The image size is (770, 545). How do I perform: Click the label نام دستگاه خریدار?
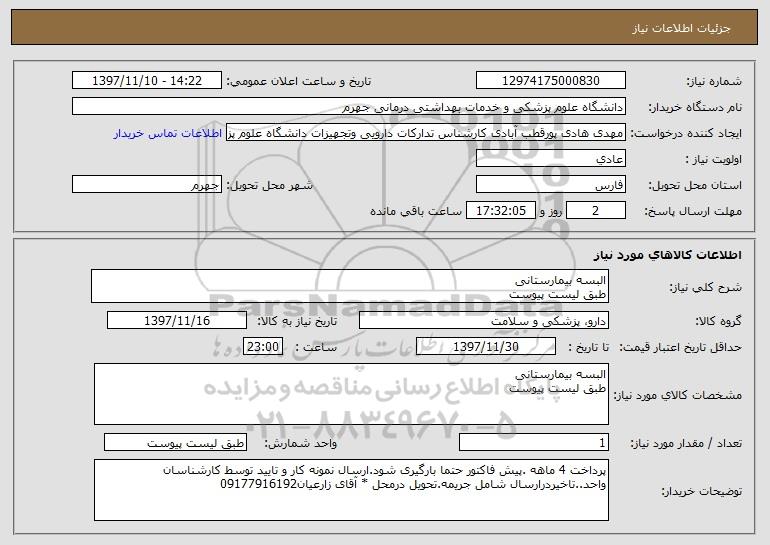695,108
